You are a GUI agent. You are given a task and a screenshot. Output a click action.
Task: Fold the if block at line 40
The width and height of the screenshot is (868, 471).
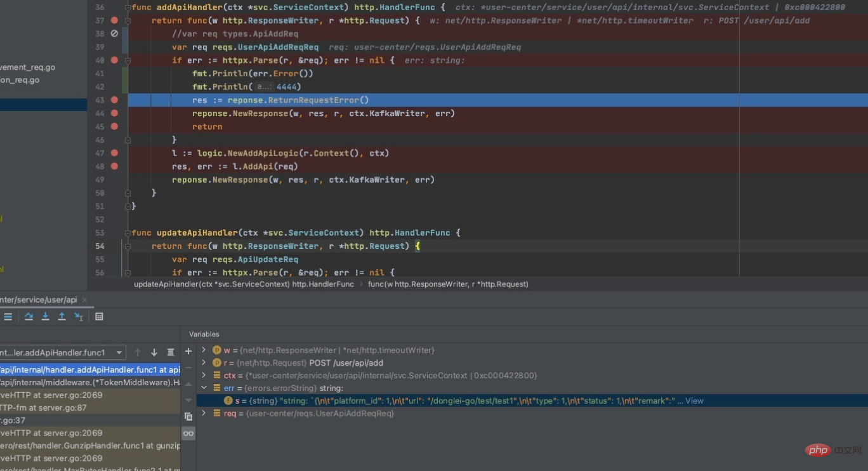click(x=128, y=60)
